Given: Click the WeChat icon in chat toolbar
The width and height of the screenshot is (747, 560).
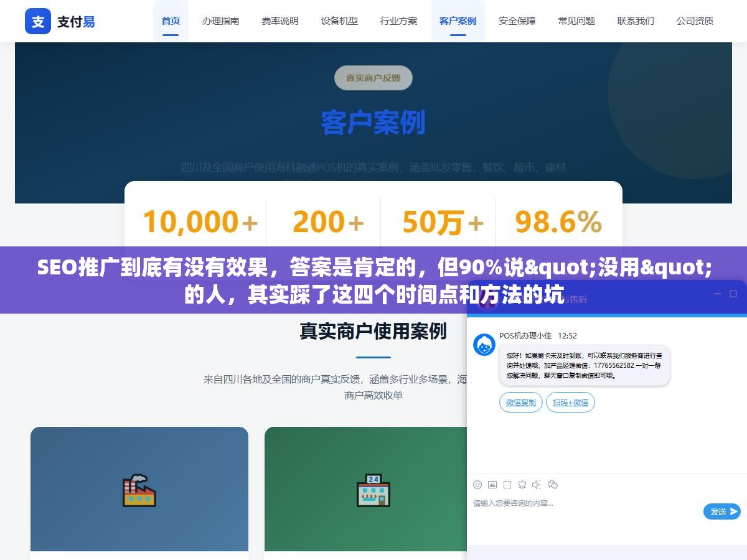Looking at the screenshot, I should (552, 484).
